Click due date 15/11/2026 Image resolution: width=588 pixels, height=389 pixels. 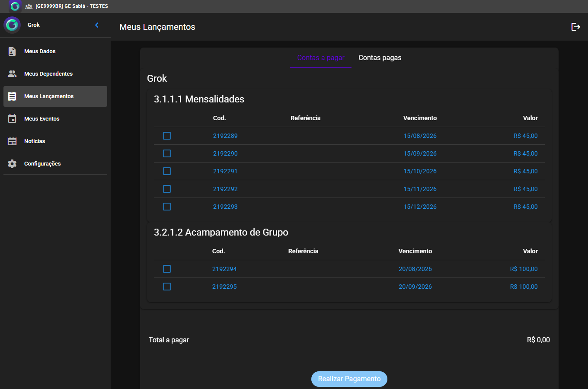click(420, 189)
